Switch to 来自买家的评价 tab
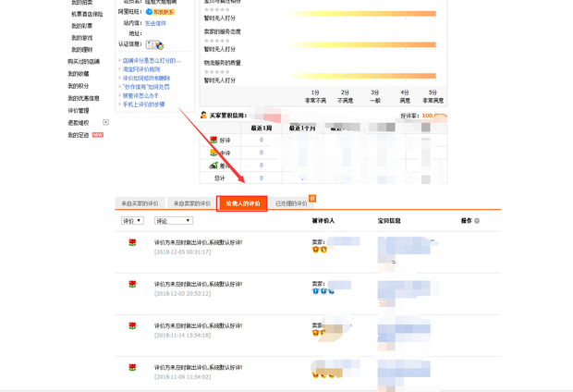 [140, 203]
